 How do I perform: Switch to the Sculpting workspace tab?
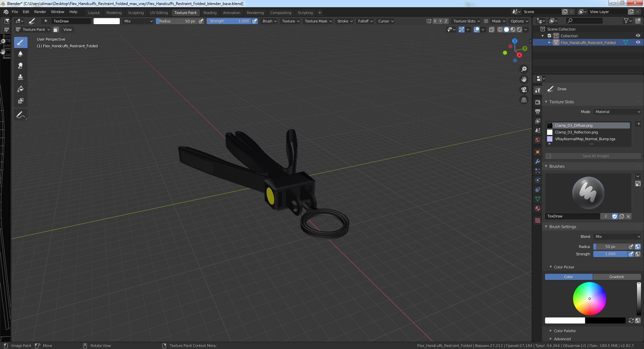click(136, 13)
